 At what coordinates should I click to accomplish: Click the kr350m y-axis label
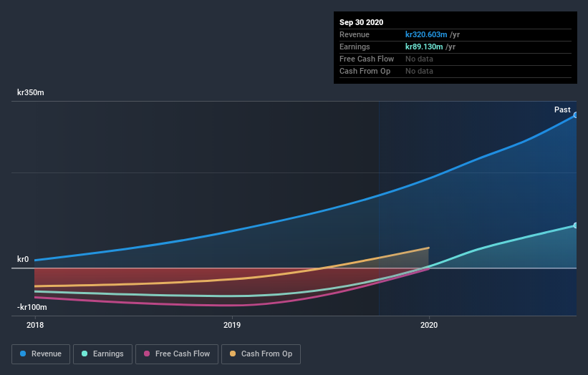tap(30, 92)
